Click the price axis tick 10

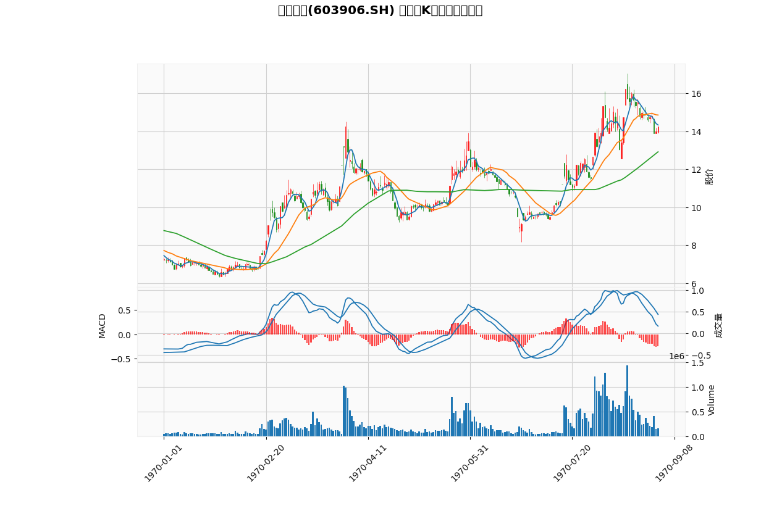[696, 208]
